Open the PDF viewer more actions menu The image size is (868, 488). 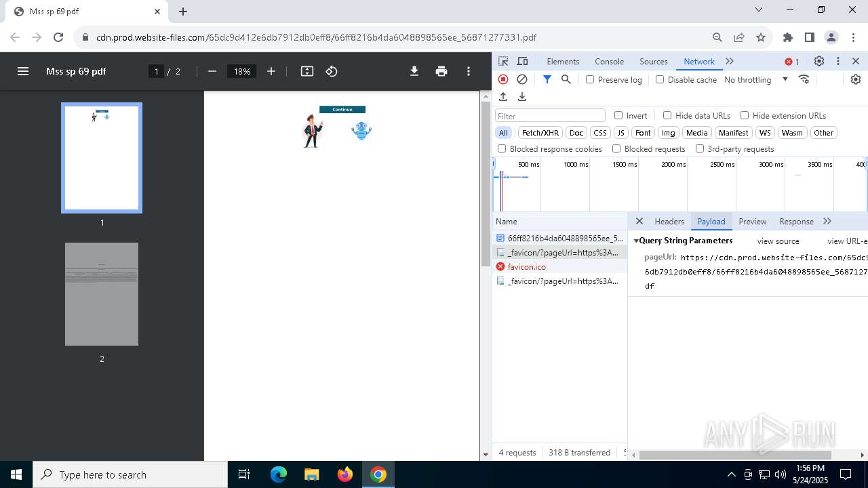click(x=469, y=71)
